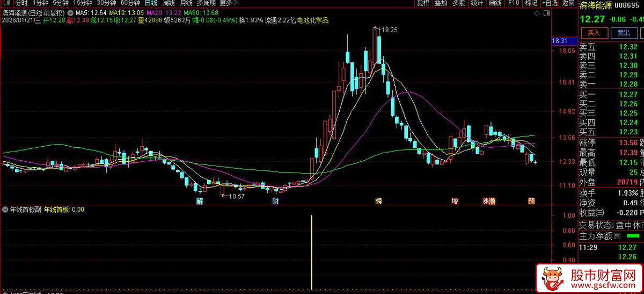Expand 年线首板副 sub-indicator dropdown arrow
The width and height of the screenshot is (644, 294).
5,210
